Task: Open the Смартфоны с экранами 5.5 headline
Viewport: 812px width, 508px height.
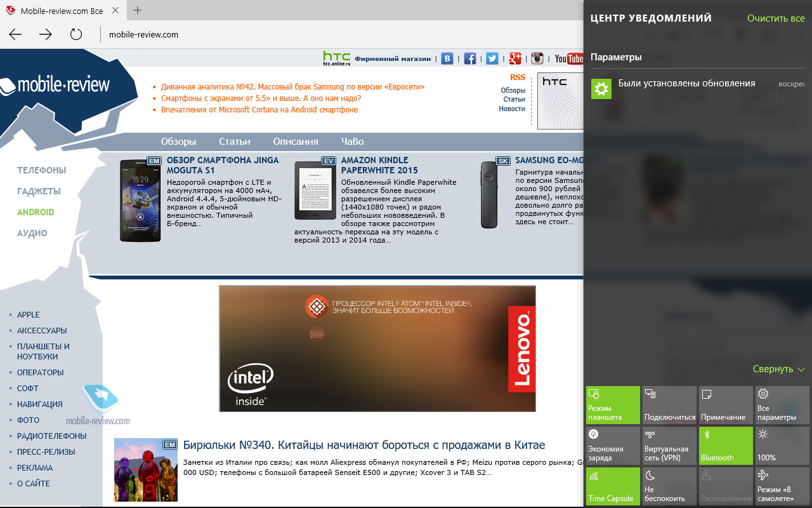Action: click(261, 98)
